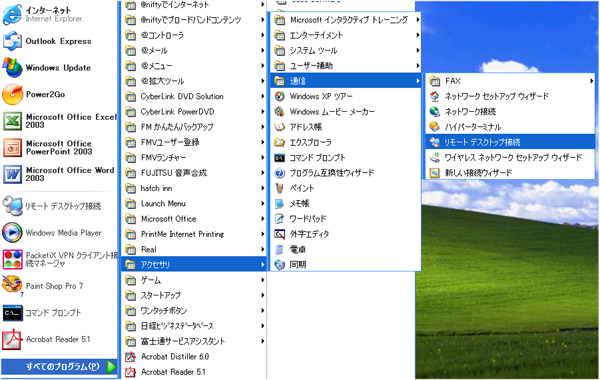This screenshot has width=600, height=380.
Task: Expand スタートアップ program folder
Action: coord(194,295)
